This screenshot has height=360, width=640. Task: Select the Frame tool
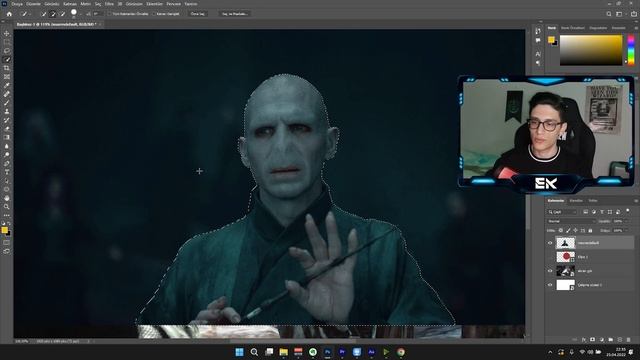pyautogui.click(x=7, y=77)
